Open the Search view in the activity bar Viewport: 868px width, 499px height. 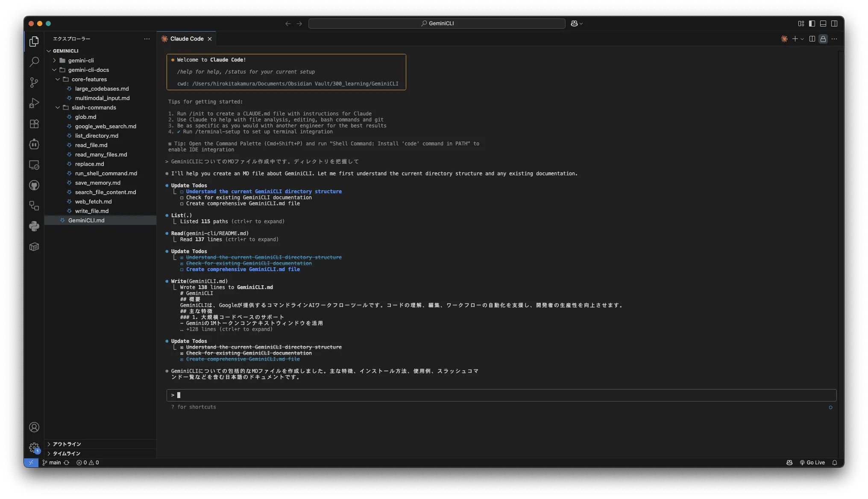click(x=34, y=62)
